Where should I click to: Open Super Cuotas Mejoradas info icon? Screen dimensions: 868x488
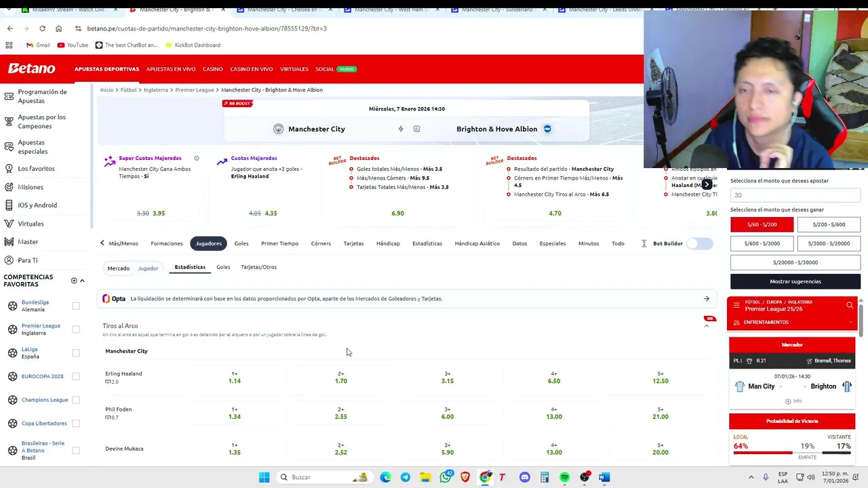coord(197,159)
